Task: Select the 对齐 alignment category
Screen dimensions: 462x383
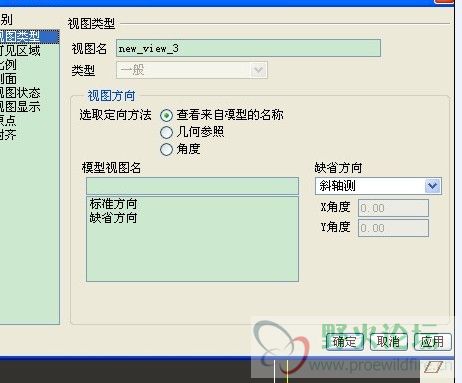Action: (8, 135)
